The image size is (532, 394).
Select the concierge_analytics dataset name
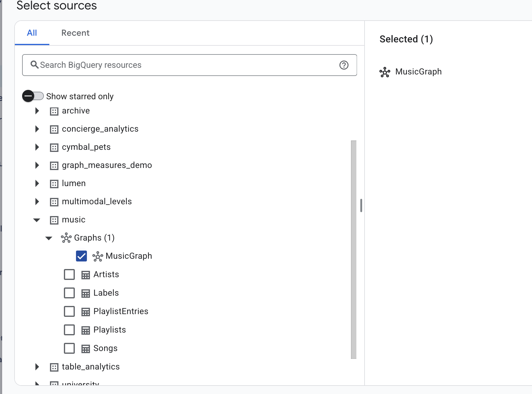click(x=100, y=129)
